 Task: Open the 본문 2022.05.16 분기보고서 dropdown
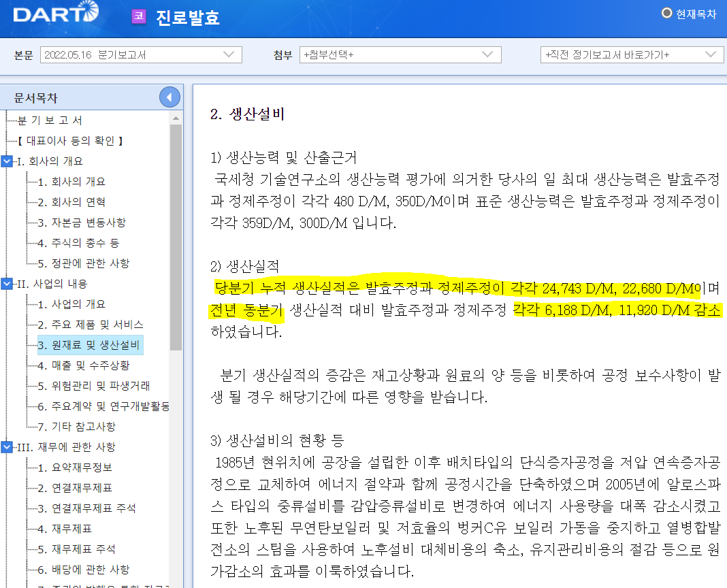[x=141, y=54]
